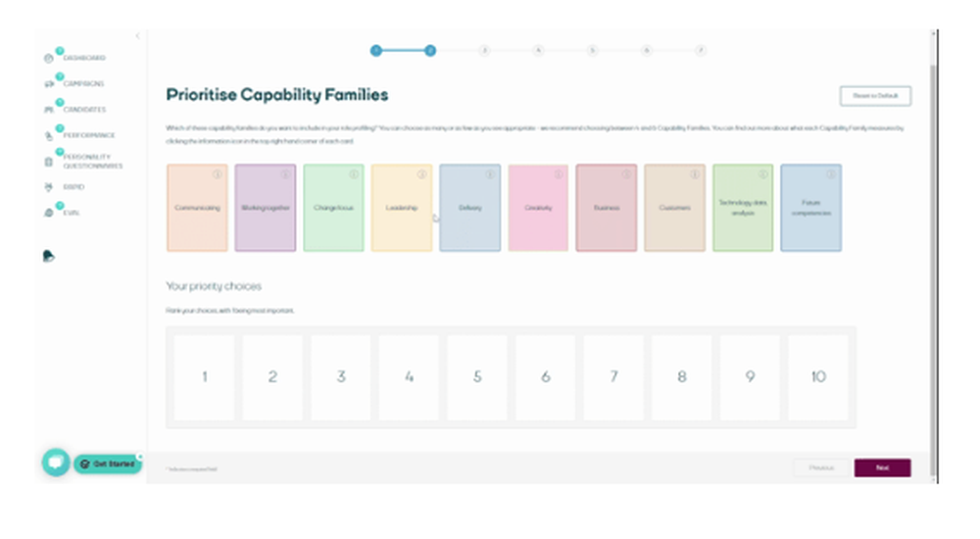Click the Get Started pill button
This screenshot has width=980, height=539.
[x=108, y=464]
